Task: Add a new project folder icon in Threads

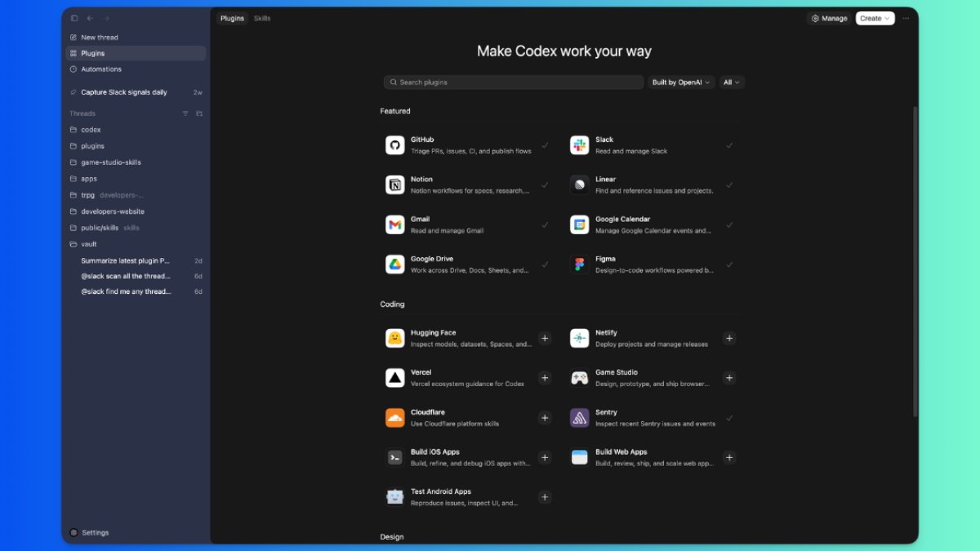Action: (x=199, y=113)
